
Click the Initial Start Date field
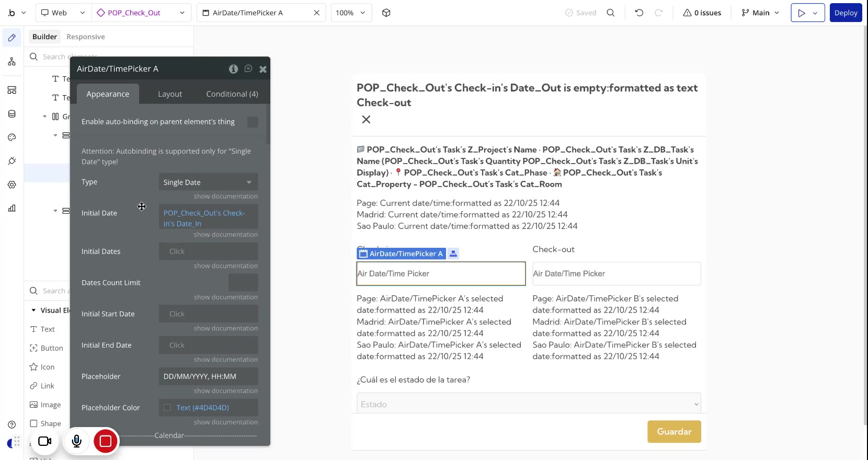click(208, 314)
